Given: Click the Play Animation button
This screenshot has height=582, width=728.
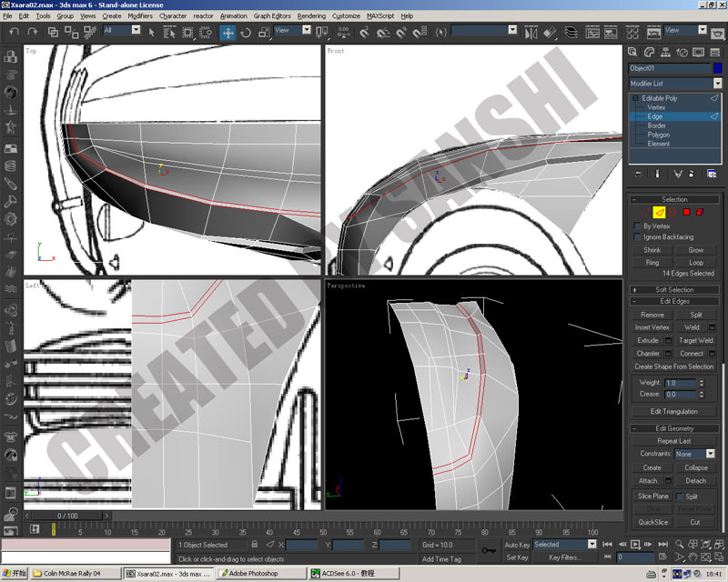Looking at the screenshot, I should (x=634, y=544).
